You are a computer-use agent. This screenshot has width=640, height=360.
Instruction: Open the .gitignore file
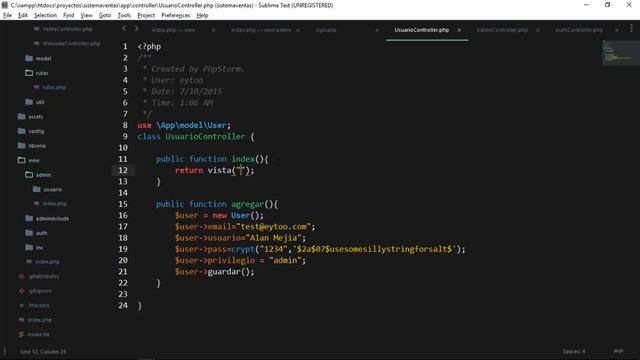[x=40, y=291]
